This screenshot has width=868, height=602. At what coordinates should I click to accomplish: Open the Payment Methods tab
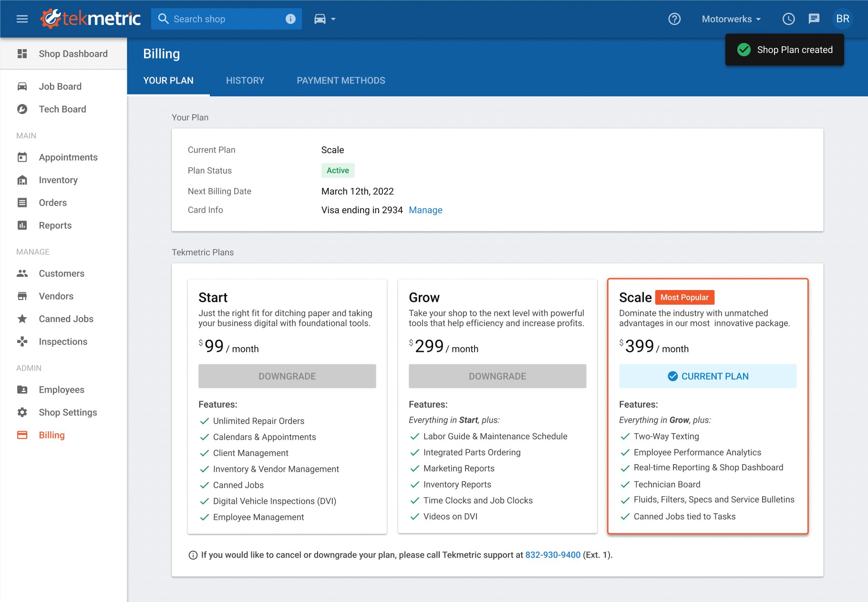341,81
